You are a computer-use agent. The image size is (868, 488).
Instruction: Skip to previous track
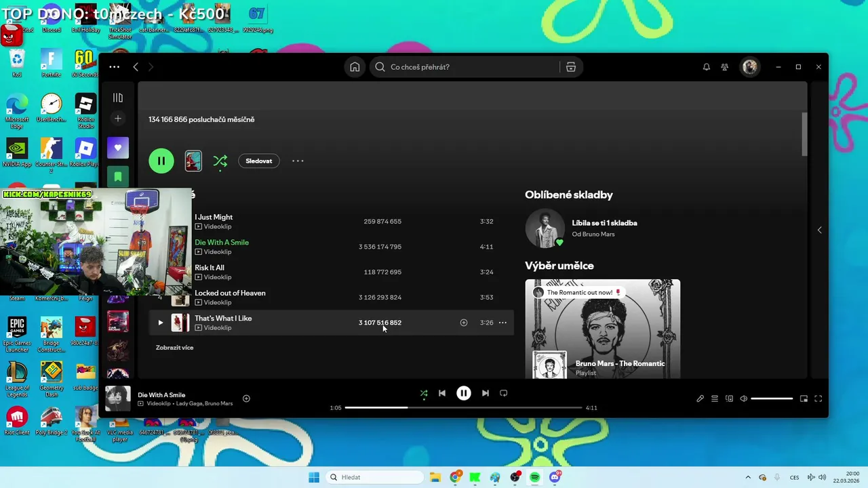coord(442,393)
